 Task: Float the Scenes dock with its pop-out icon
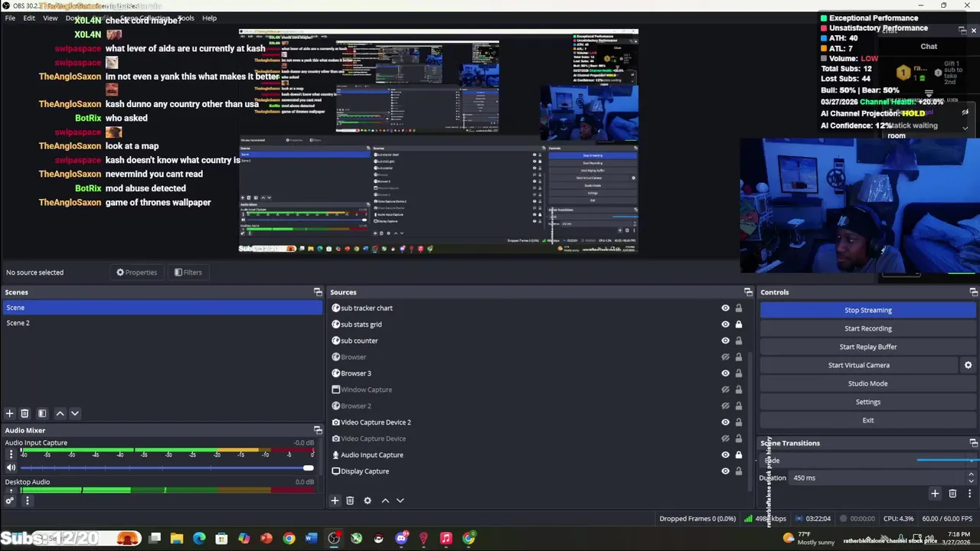pyautogui.click(x=318, y=292)
